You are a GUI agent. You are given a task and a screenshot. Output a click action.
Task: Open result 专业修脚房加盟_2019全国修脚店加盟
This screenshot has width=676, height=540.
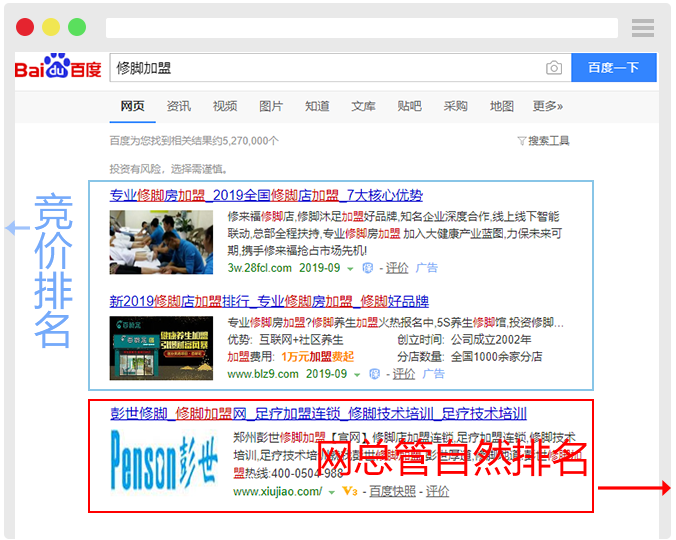pos(266,196)
